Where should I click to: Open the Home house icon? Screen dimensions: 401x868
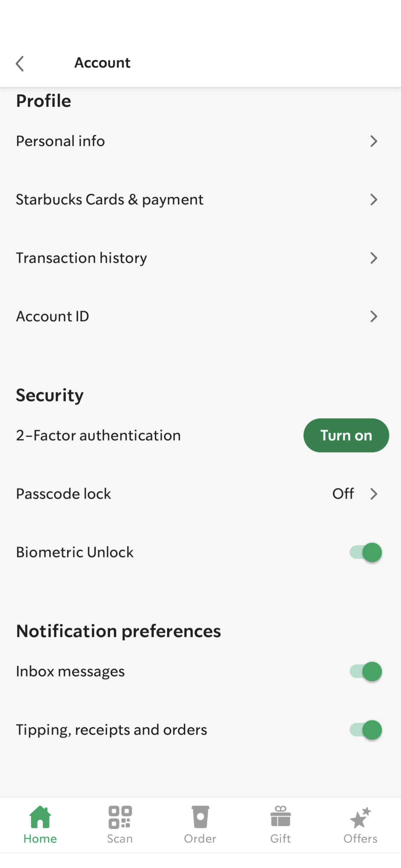40,817
